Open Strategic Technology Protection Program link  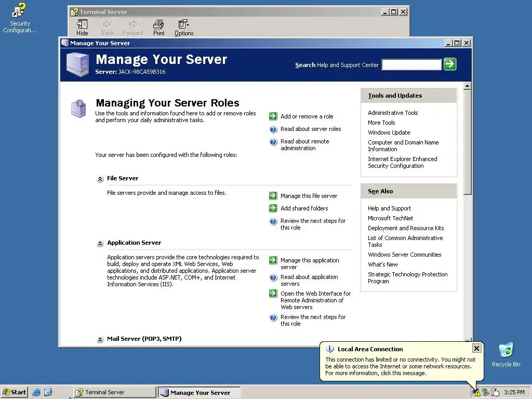[x=407, y=277]
